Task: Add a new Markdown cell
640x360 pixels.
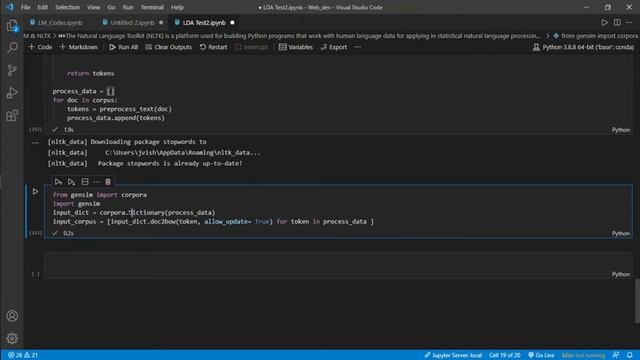Action: tap(79, 47)
